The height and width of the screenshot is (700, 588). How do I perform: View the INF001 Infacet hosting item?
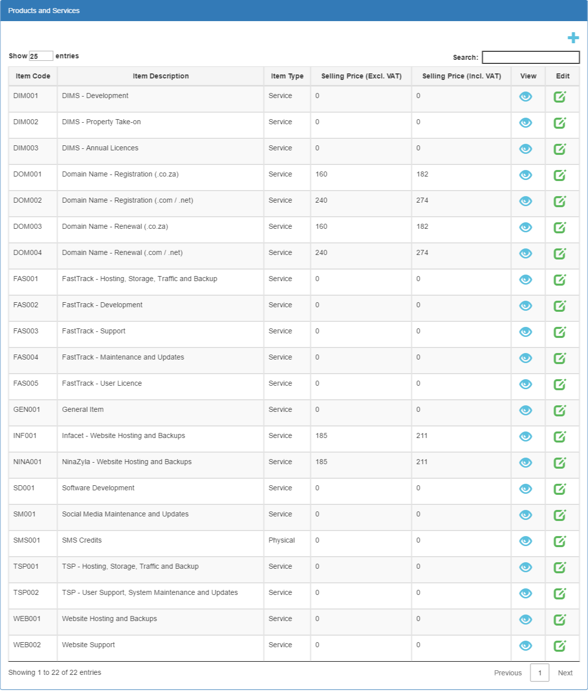[526, 436]
